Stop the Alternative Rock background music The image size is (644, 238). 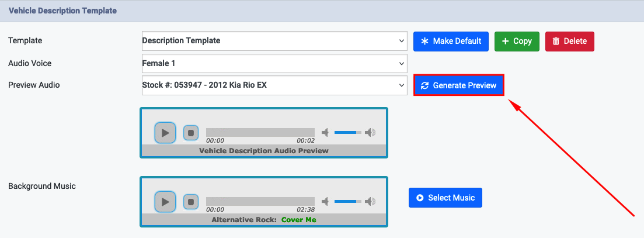coord(190,202)
